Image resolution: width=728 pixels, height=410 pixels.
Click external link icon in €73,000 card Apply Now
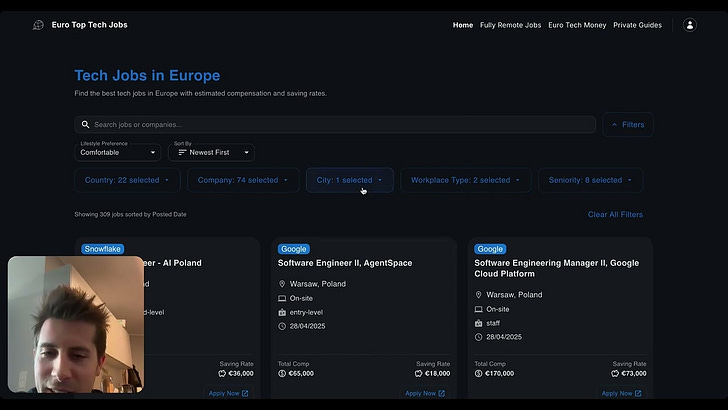(x=638, y=393)
